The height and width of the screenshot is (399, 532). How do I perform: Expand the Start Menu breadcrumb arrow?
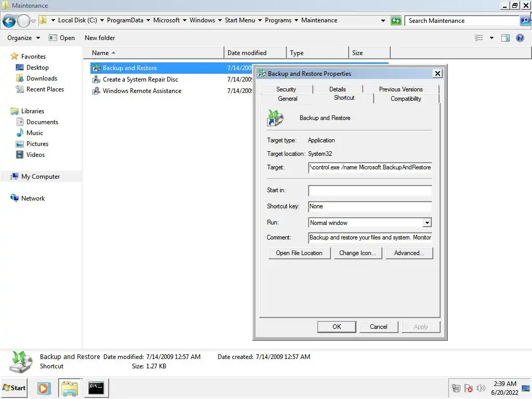tap(260, 20)
